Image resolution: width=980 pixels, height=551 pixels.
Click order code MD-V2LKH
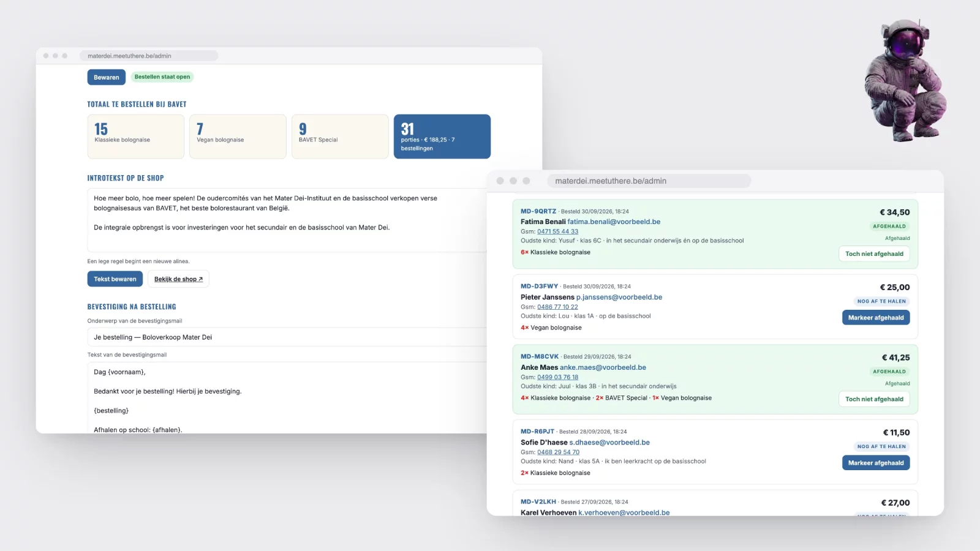538,501
